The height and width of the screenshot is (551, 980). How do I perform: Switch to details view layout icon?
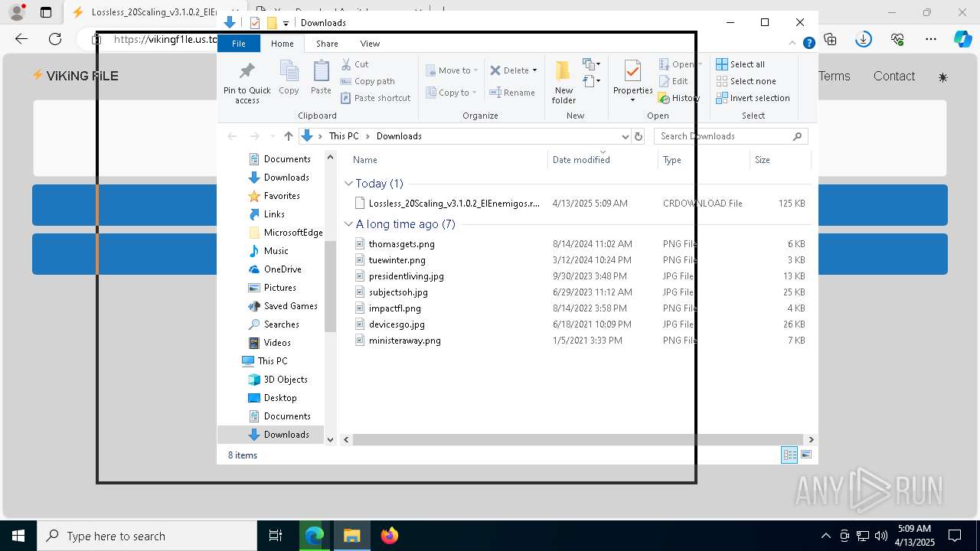pyautogui.click(x=789, y=455)
